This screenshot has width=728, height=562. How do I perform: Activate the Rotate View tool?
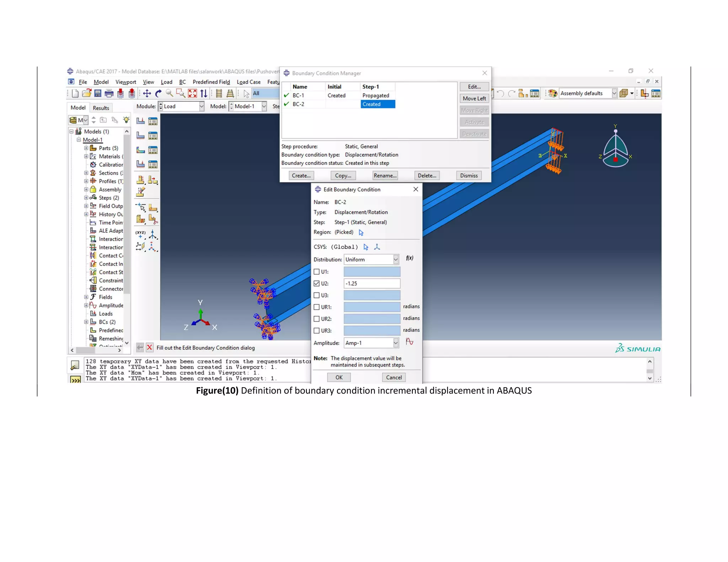(158, 93)
